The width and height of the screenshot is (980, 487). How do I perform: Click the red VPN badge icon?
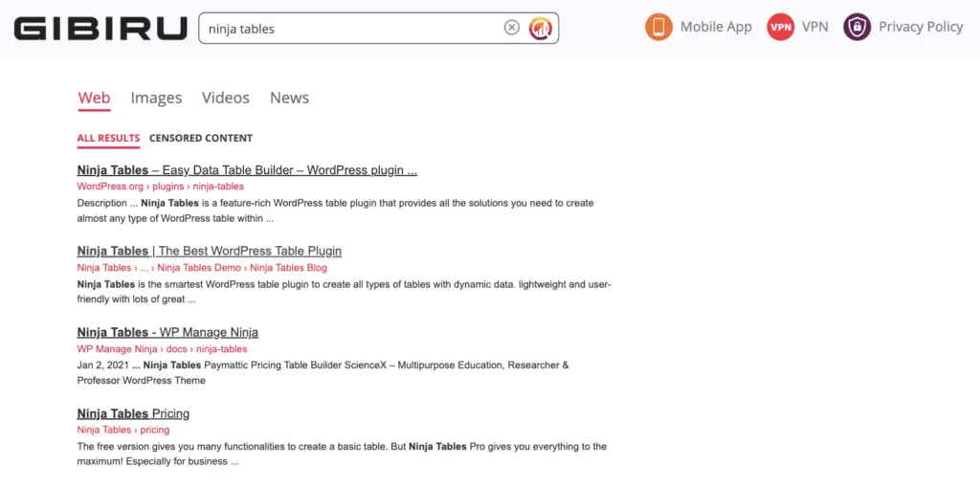tap(781, 27)
